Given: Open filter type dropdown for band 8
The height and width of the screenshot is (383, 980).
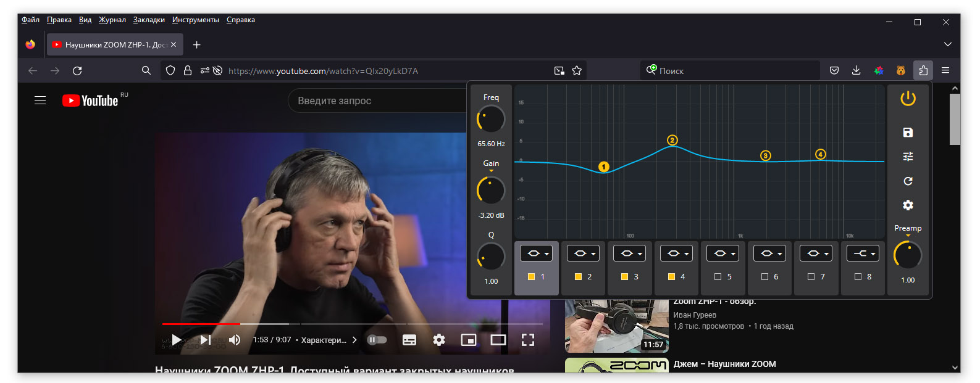Looking at the screenshot, I should click(863, 253).
